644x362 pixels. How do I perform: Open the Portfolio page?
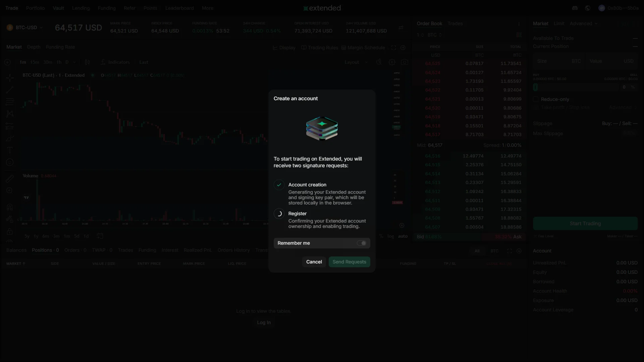coord(36,8)
